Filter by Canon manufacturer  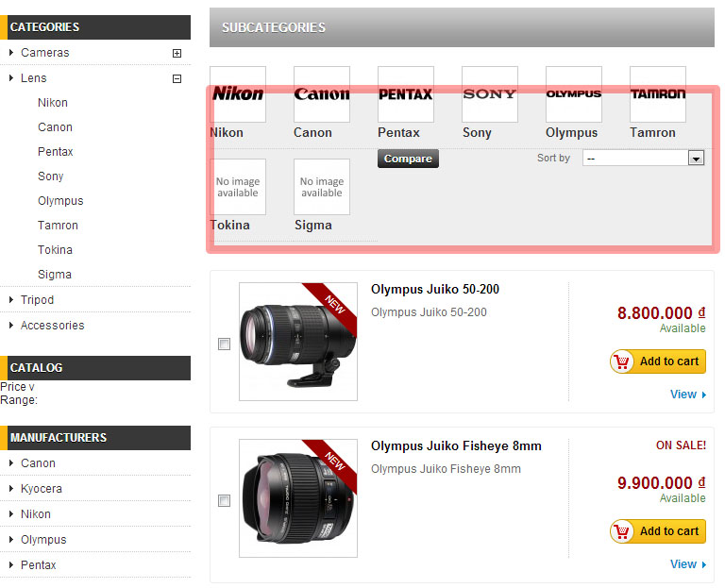(38, 463)
